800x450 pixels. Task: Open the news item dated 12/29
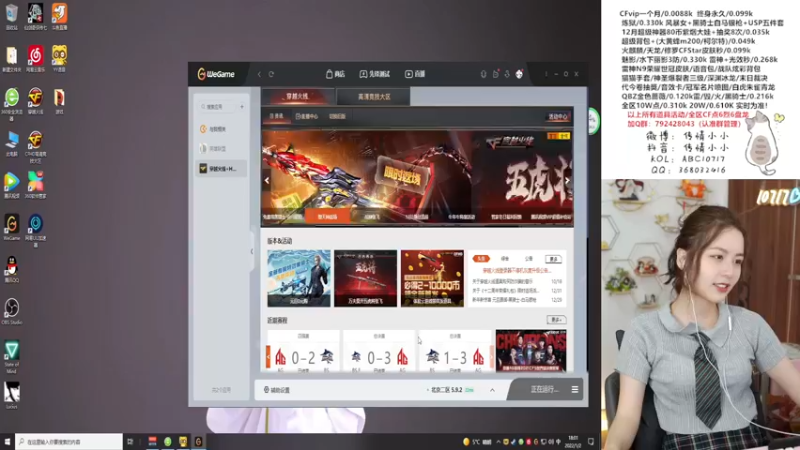[517, 300]
